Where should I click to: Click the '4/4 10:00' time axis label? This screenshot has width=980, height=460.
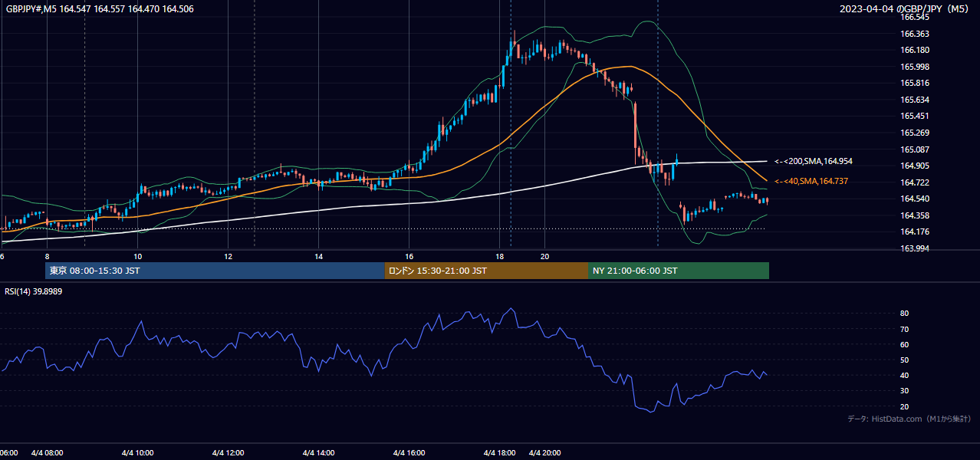point(138,453)
